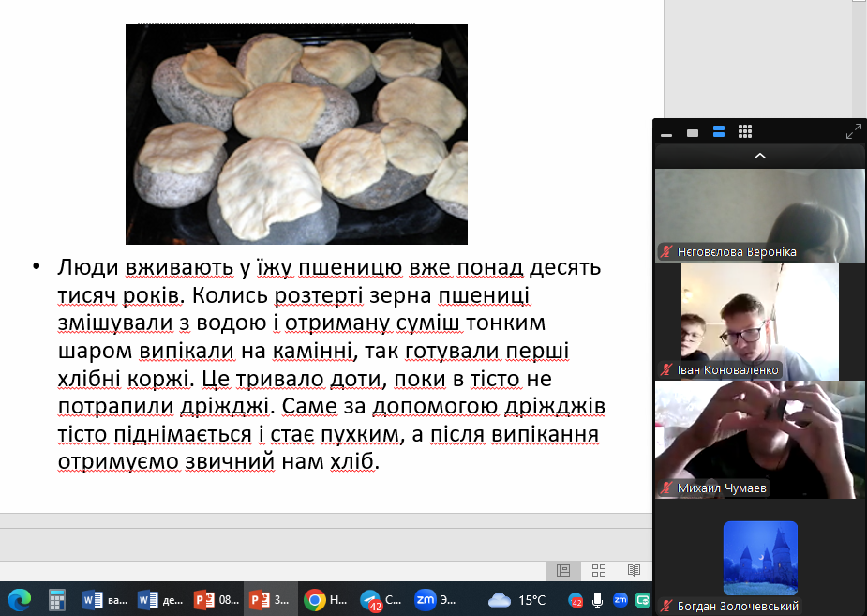The height and width of the screenshot is (616, 867).
Task: Switch to the Zoom taskbar window
Action: [437, 599]
